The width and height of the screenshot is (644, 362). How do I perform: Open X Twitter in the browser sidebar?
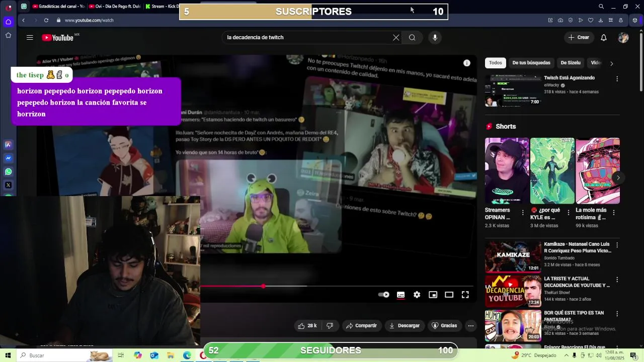tap(8, 185)
